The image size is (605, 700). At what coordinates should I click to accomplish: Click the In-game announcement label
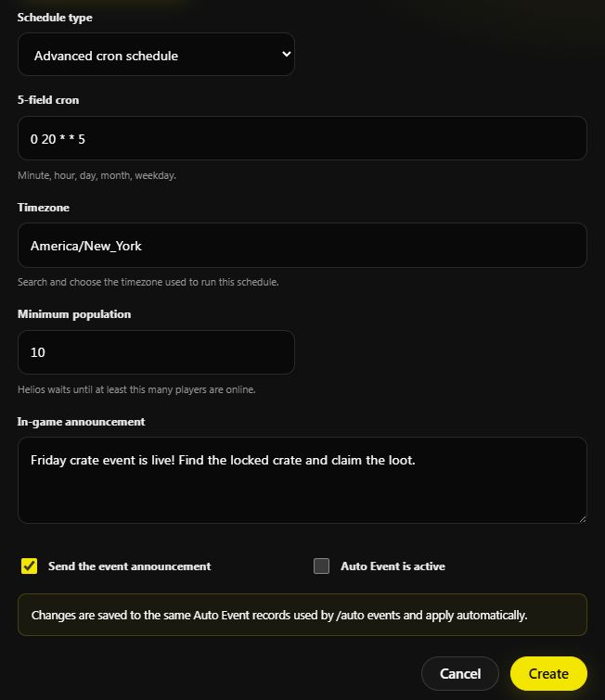click(81, 422)
